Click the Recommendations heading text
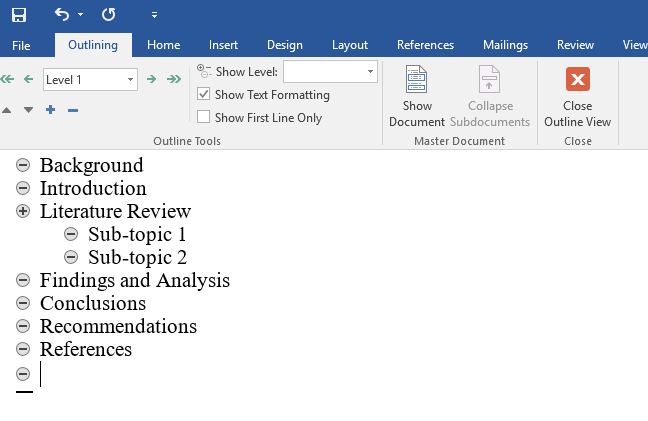 click(x=118, y=326)
